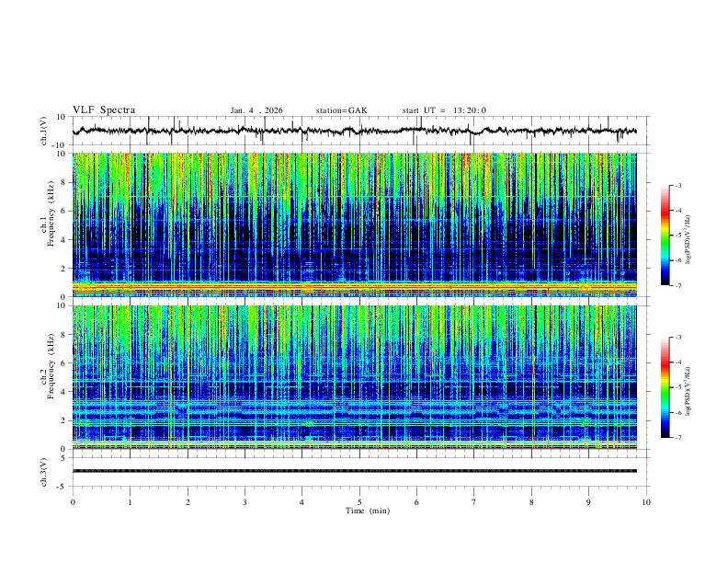Click the ch.2 PSD color scale bar

(x=665, y=387)
